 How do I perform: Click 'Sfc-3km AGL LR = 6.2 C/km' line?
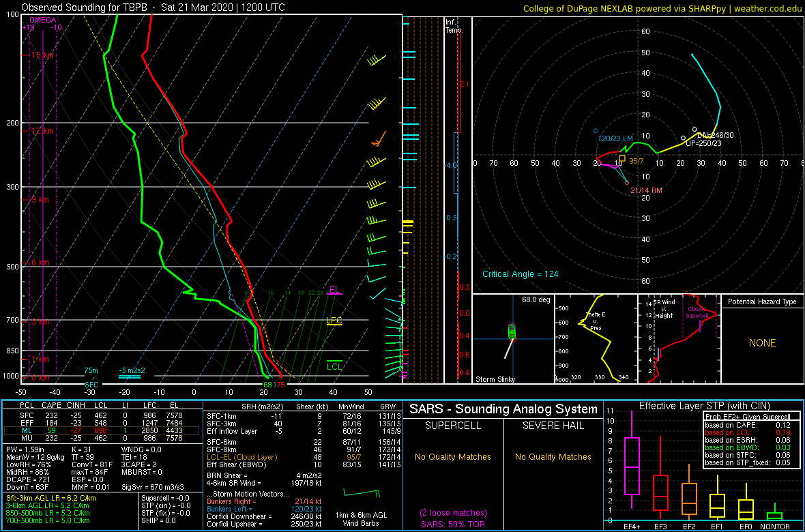(51, 499)
